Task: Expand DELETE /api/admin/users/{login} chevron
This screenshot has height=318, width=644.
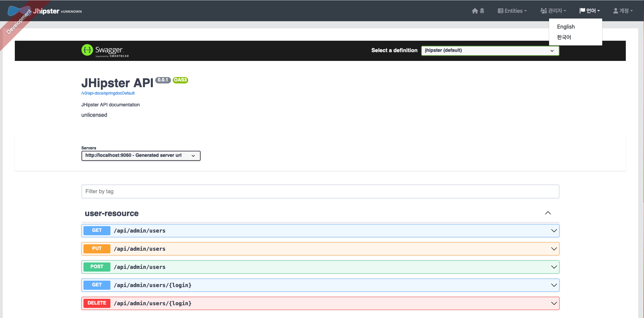Action: coord(554,303)
